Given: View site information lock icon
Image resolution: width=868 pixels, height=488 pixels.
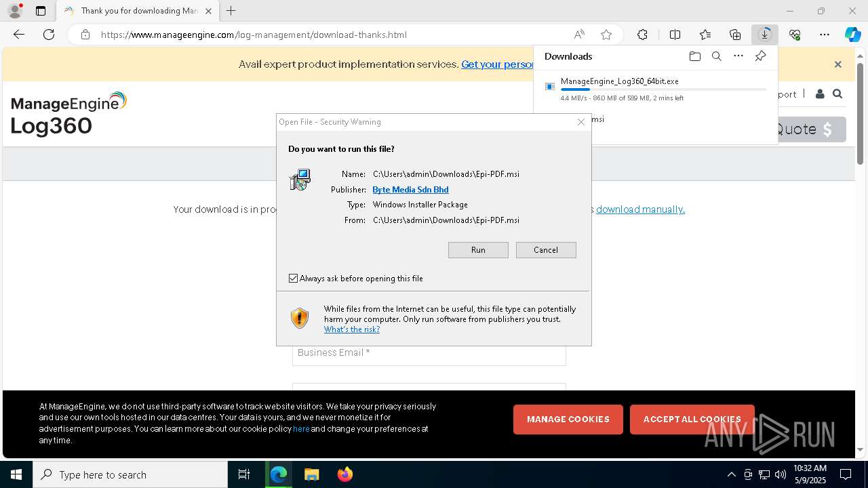Looking at the screenshot, I should tap(85, 35).
